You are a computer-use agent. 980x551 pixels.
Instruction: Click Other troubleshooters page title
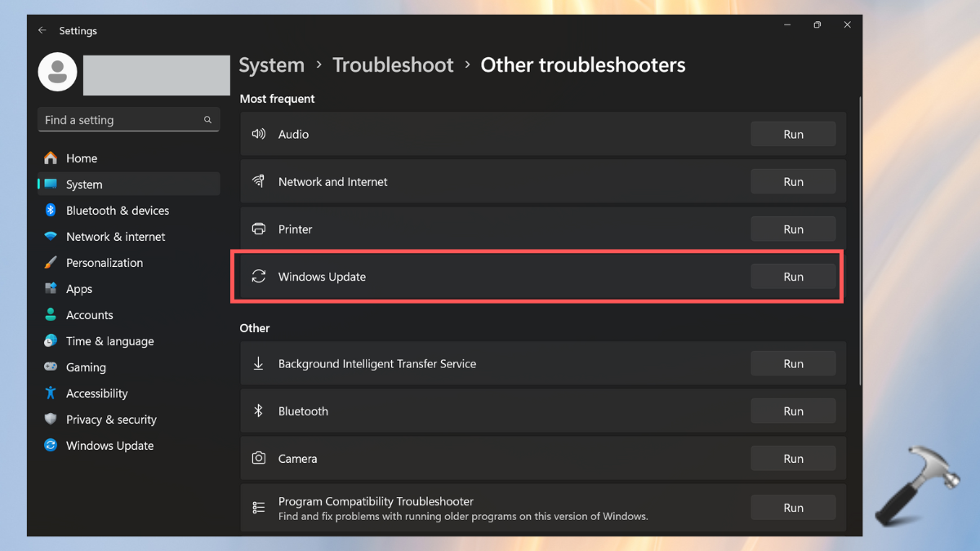pos(583,65)
